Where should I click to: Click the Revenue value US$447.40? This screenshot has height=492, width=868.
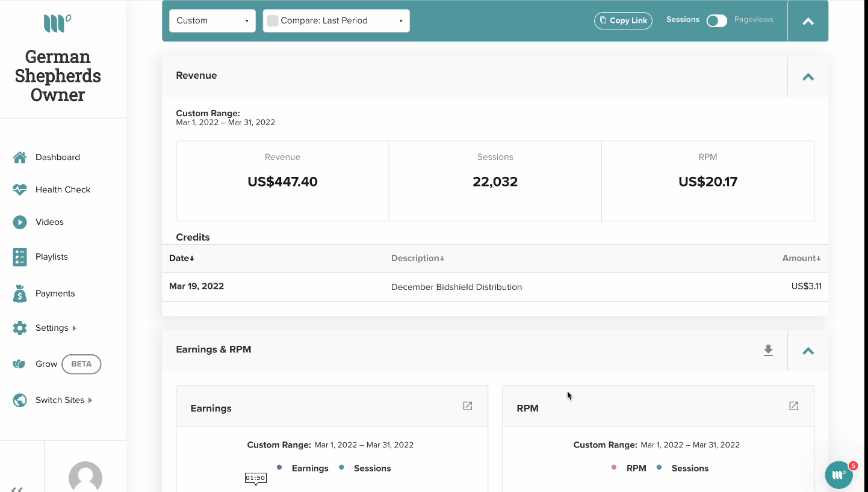click(x=282, y=182)
